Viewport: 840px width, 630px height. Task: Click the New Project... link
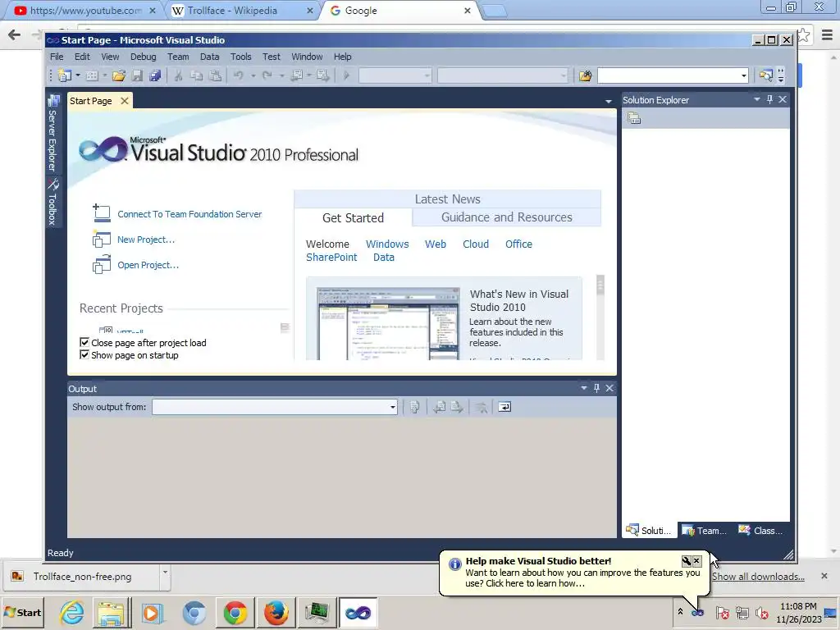[x=146, y=240]
